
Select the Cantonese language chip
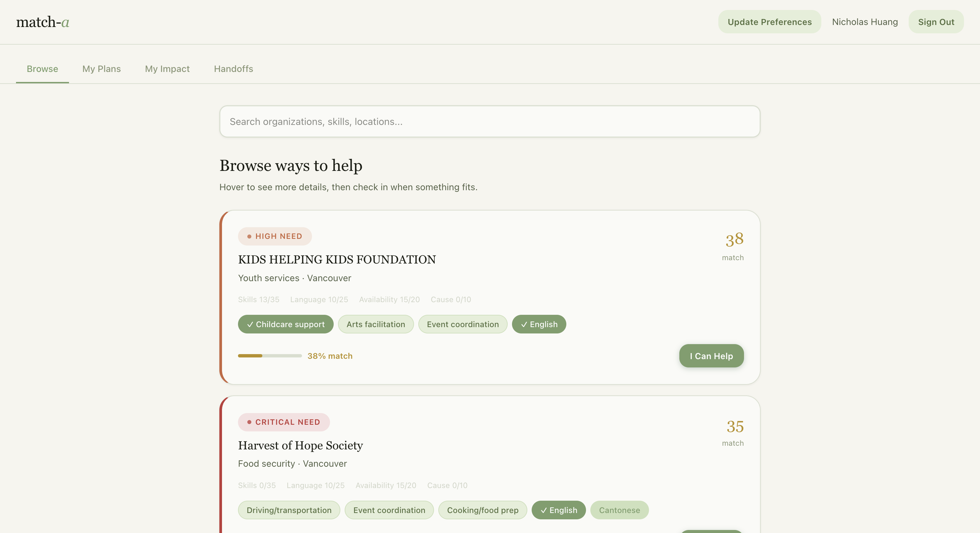[x=619, y=510]
